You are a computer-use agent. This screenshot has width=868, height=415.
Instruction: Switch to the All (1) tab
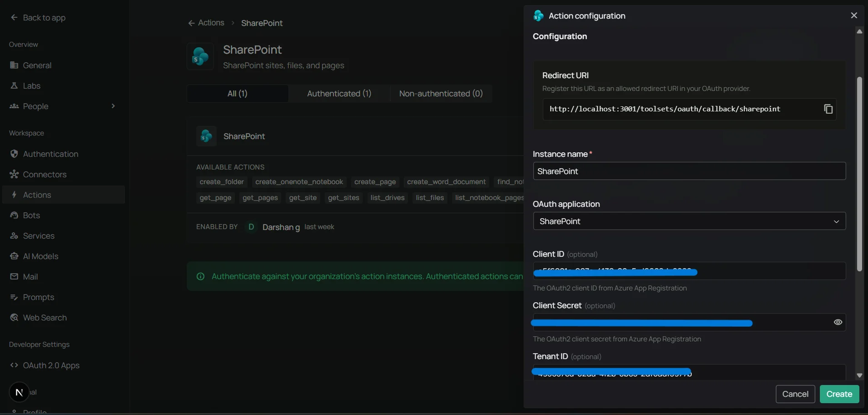point(237,93)
